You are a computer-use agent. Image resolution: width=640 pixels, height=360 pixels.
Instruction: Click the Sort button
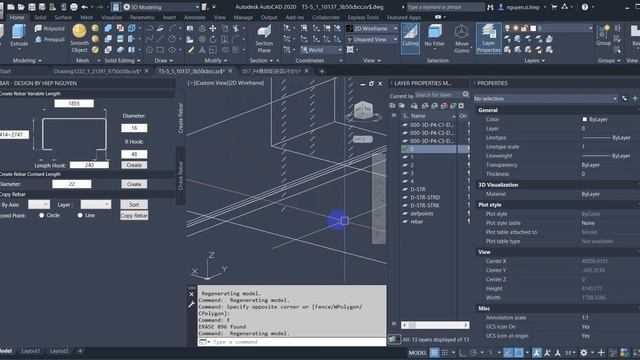(x=134, y=204)
